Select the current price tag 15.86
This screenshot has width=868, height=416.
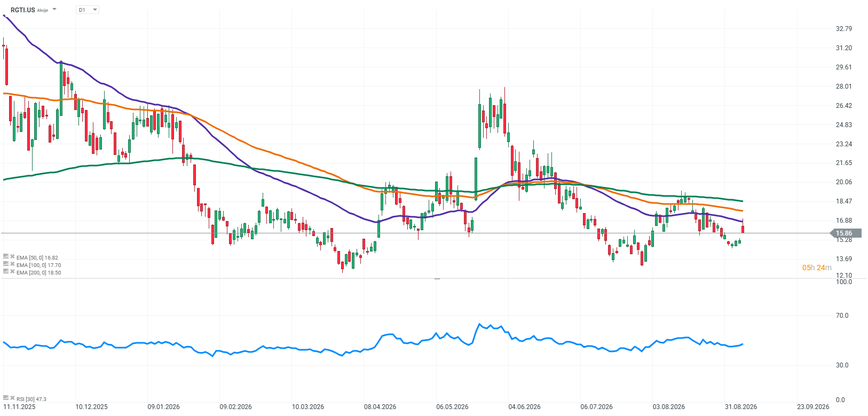click(845, 233)
